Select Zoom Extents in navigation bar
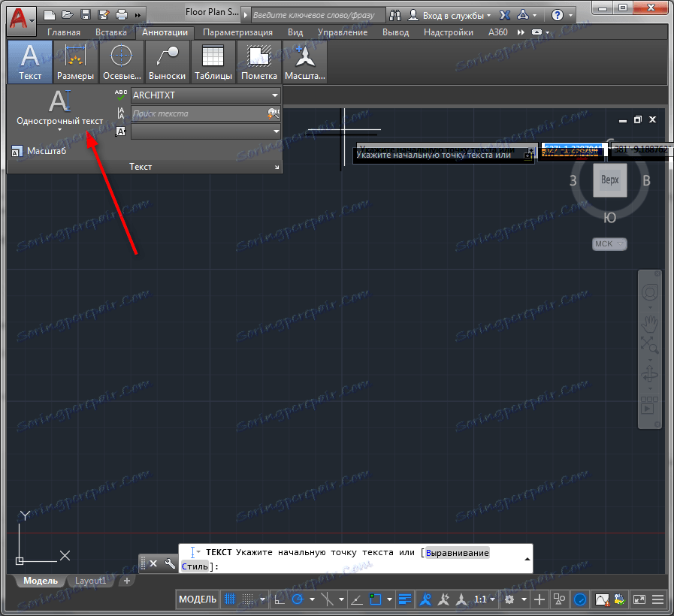Image resolution: width=674 pixels, height=616 pixels. pyautogui.click(x=649, y=345)
